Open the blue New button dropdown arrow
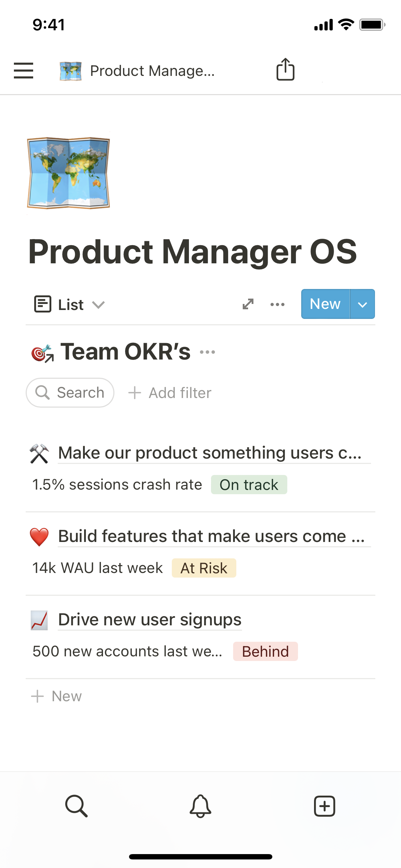The width and height of the screenshot is (401, 868). pyautogui.click(x=363, y=304)
